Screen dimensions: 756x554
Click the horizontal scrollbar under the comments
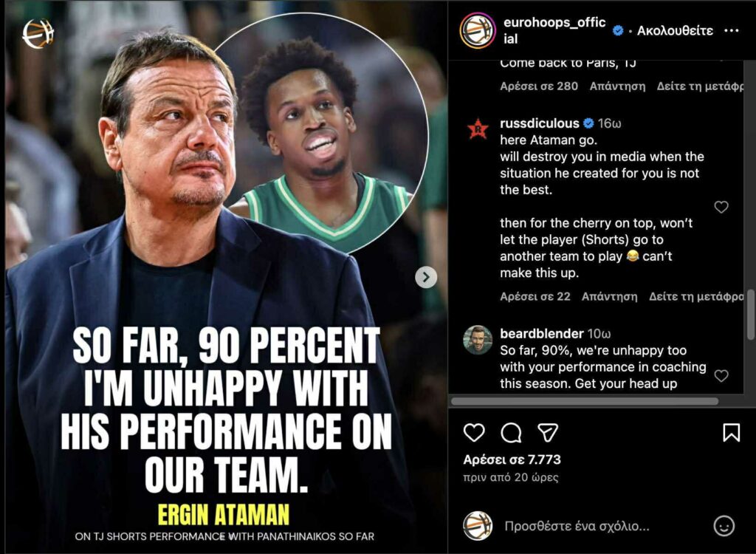click(x=584, y=401)
